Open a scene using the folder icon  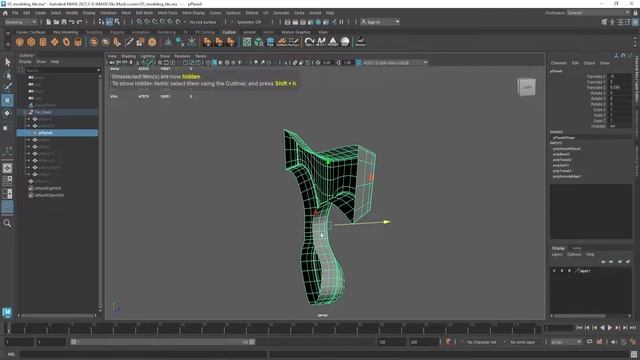pyautogui.click(x=56, y=22)
